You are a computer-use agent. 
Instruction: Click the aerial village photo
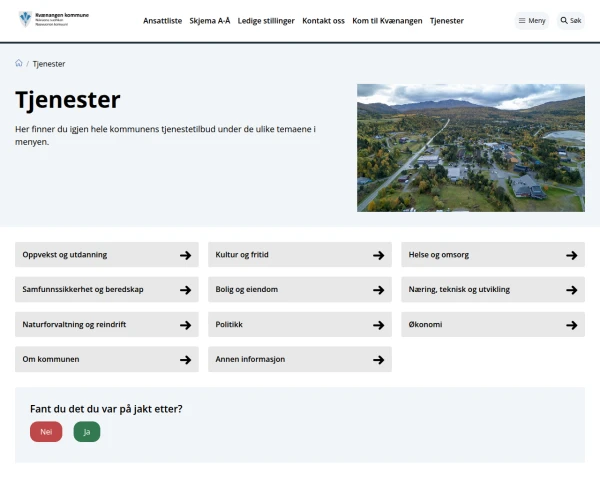pos(471,148)
